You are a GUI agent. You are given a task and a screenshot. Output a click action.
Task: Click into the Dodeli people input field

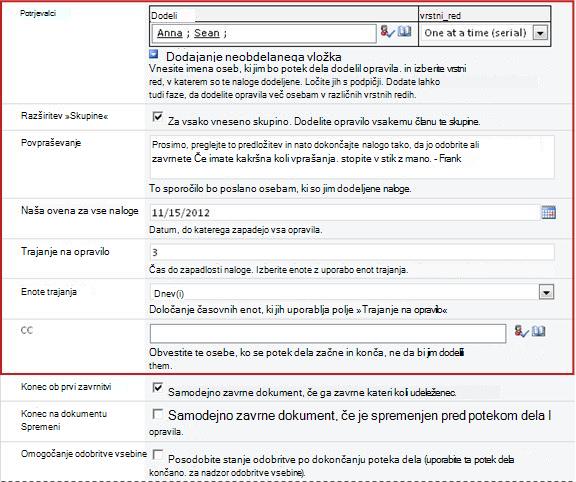[x=264, y=34]
